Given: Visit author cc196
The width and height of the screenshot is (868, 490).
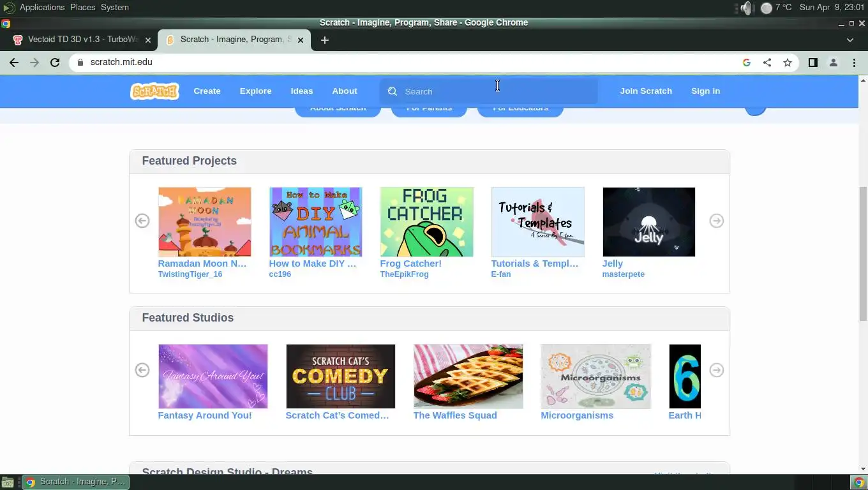Looking at the screenshot, I should click(x=280, y=274).
